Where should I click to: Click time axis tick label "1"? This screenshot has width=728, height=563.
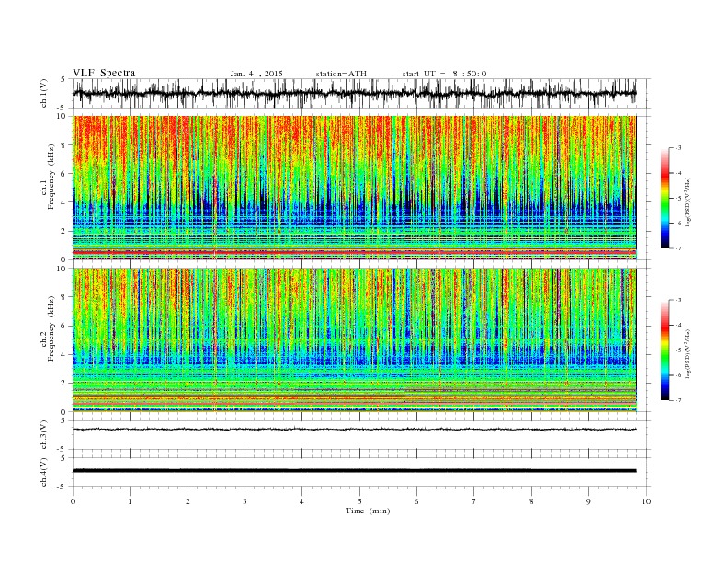(130, 501)
